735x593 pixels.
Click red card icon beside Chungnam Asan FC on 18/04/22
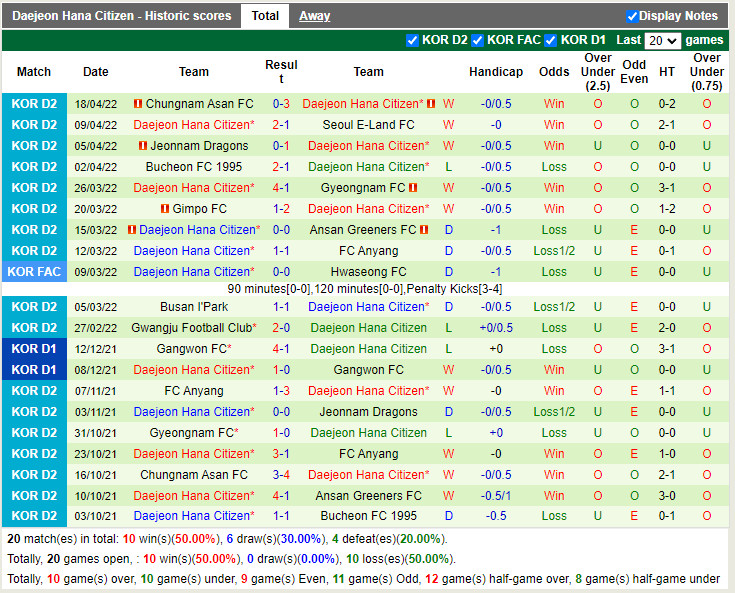click(138, 103)
